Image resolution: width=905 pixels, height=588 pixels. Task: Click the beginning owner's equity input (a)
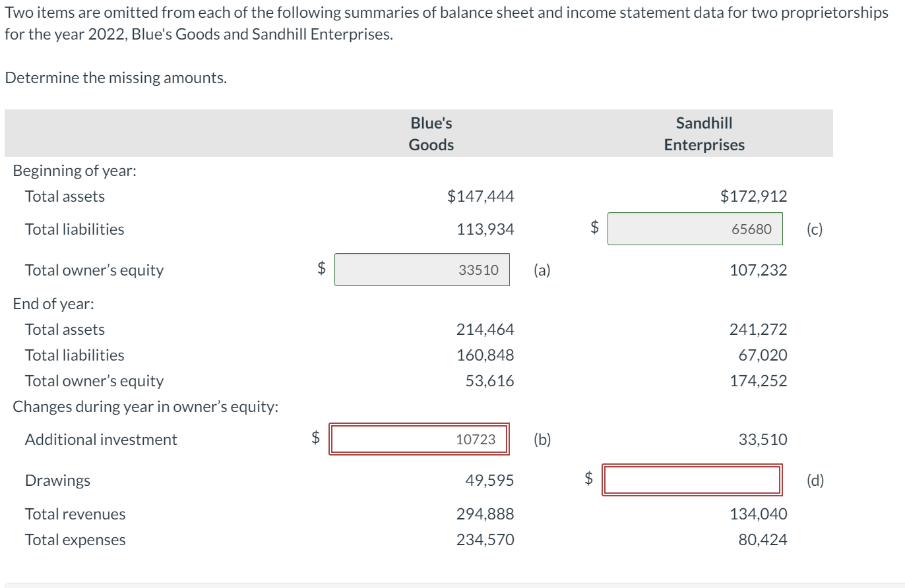422,270
